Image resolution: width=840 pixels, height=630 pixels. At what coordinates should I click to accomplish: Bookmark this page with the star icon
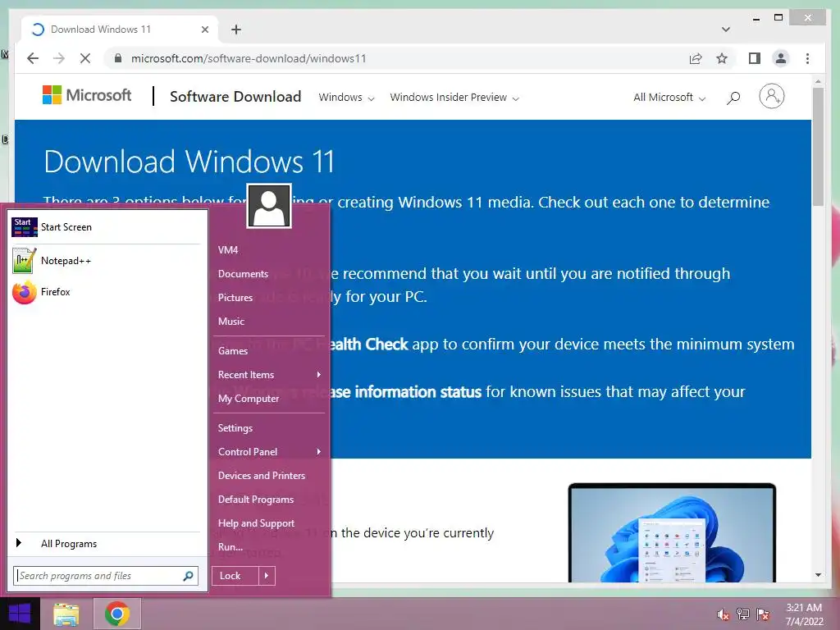pos(722,58)
